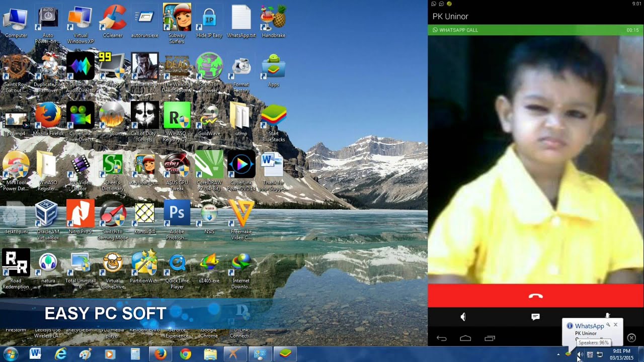Select the Virtual Windows XP shortcut

point(80,24)
